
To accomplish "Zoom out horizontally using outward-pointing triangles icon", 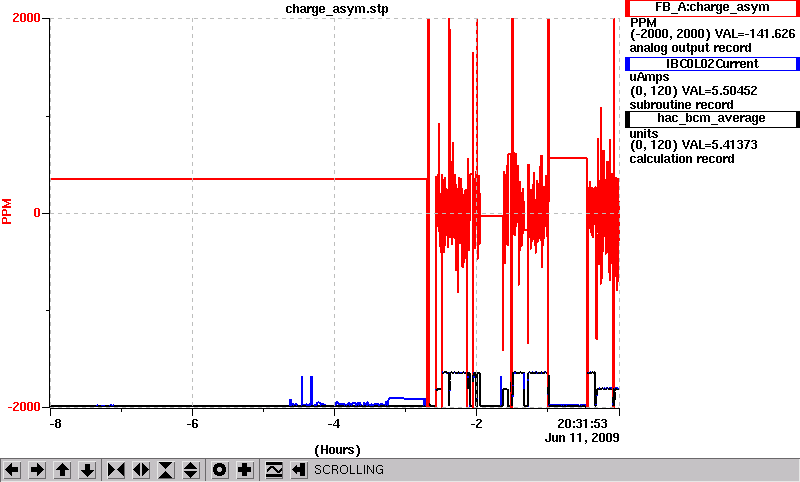I will [141, 470].
